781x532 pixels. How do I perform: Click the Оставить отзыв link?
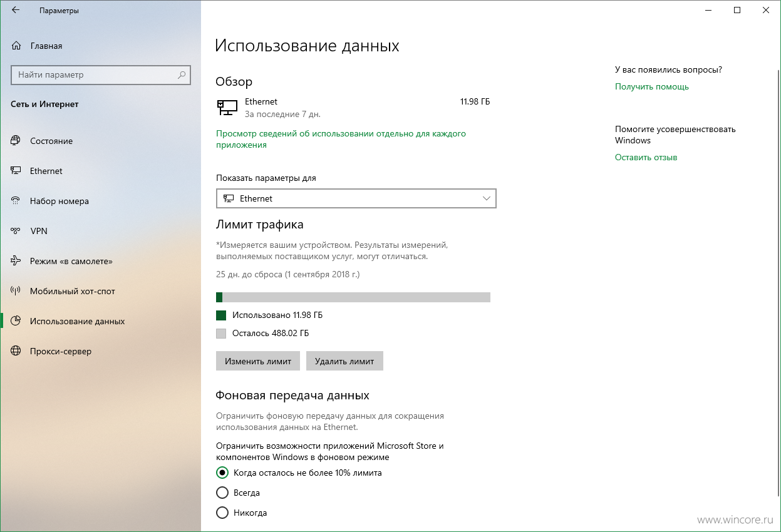[646, 157]
